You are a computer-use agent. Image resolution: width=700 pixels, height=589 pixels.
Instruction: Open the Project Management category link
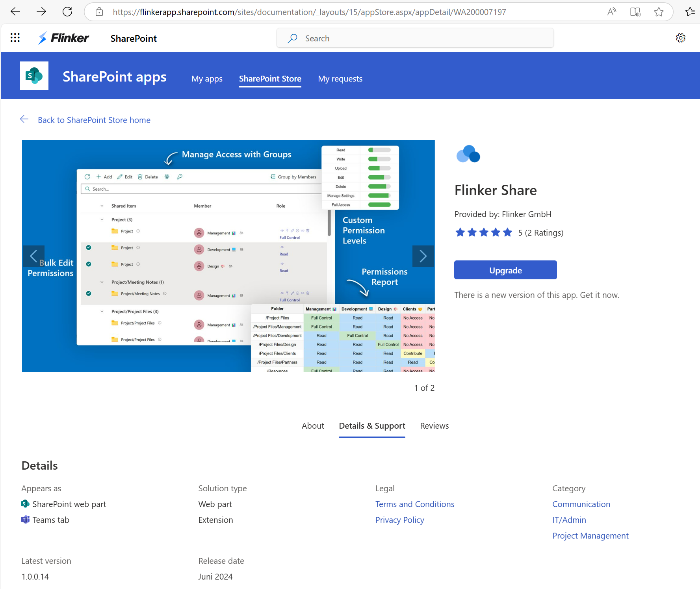[590, 535]
